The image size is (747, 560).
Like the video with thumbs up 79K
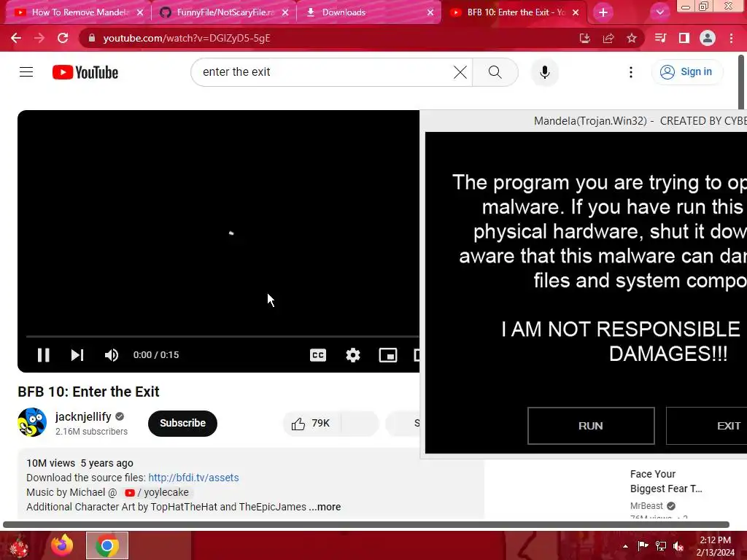click(311, 423)
